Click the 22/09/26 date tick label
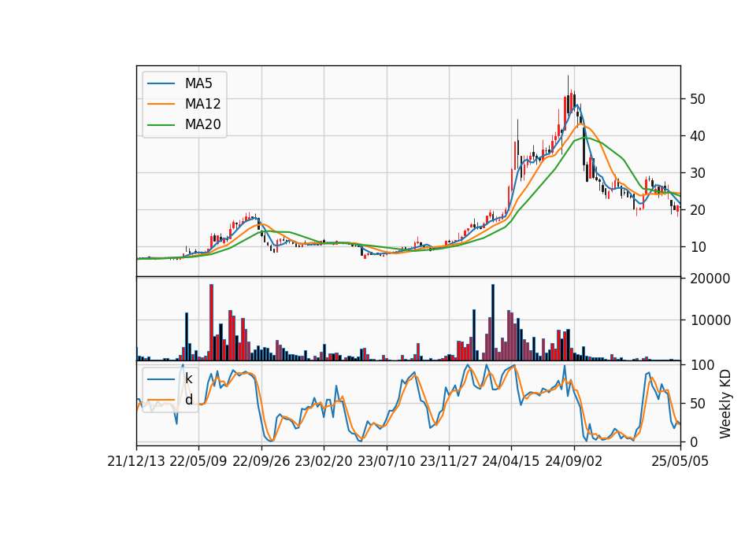This screenshot has width=756, height=543. click(261, 461)
